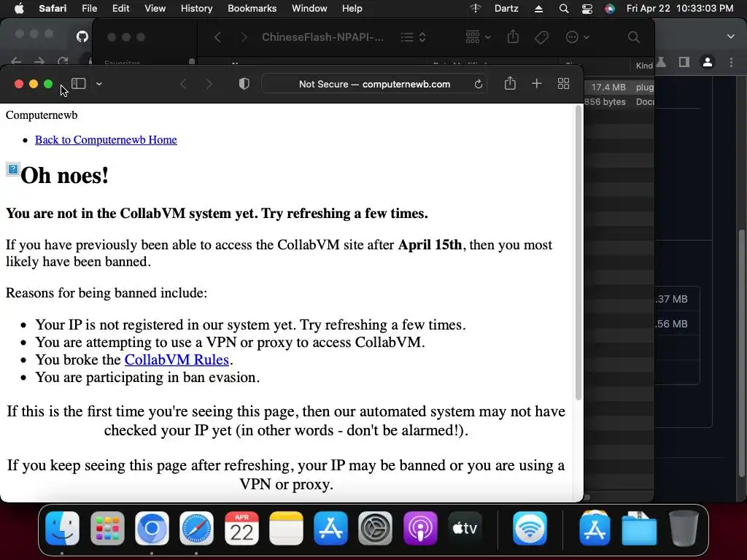Activate Siri from menu bar

609,9
